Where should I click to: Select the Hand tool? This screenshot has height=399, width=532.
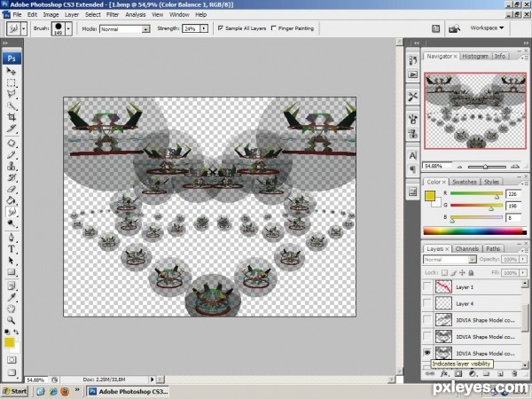point(12,309)
